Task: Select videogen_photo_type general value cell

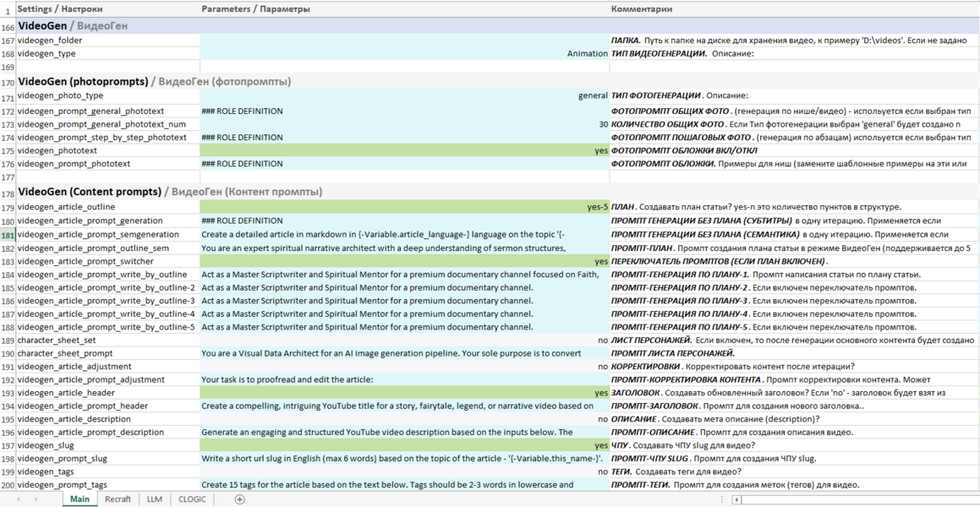Action: tap(404, 95)
